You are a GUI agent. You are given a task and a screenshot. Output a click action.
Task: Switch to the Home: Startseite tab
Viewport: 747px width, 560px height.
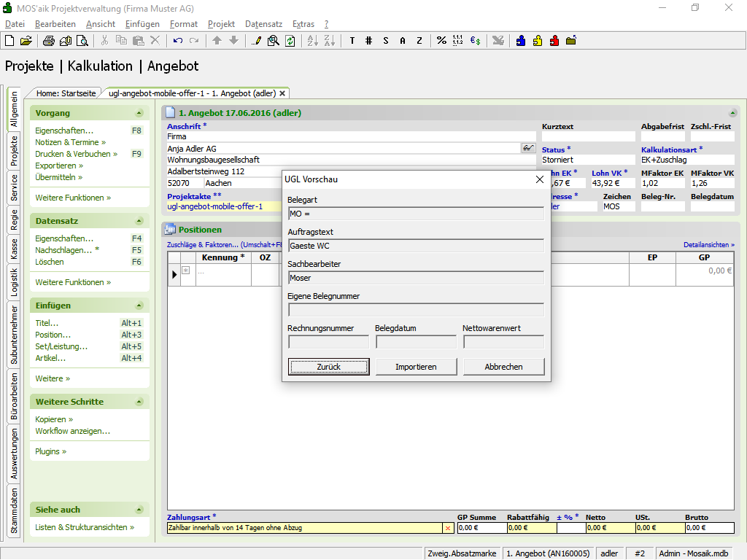66,93
